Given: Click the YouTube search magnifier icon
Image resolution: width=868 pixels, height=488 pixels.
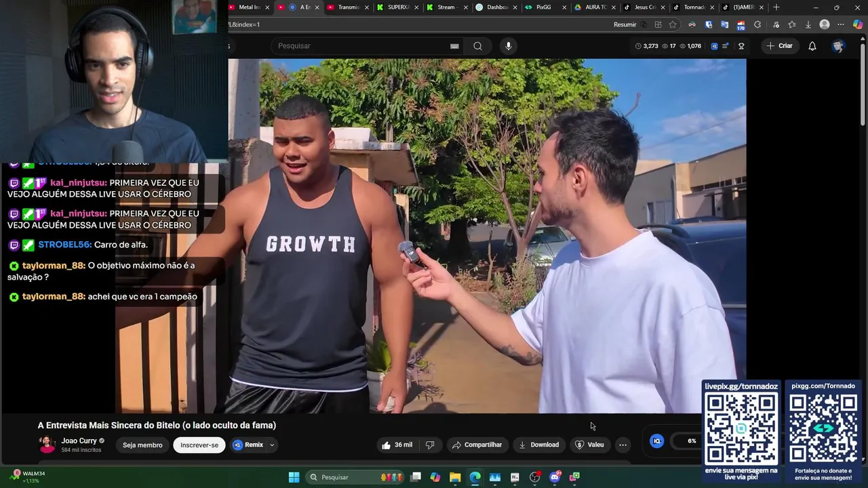Looking at the screenshot, I should pyautogui.click(x=478, y=46).
